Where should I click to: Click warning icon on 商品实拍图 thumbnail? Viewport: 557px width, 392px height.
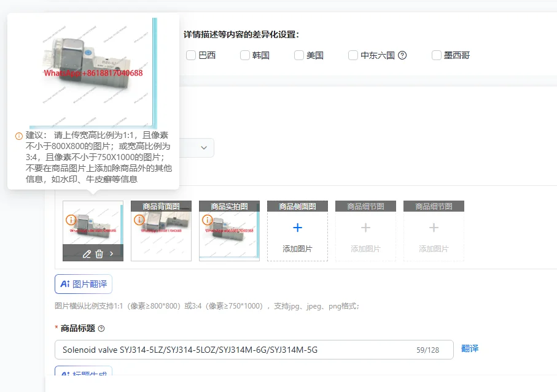(207, 220)
